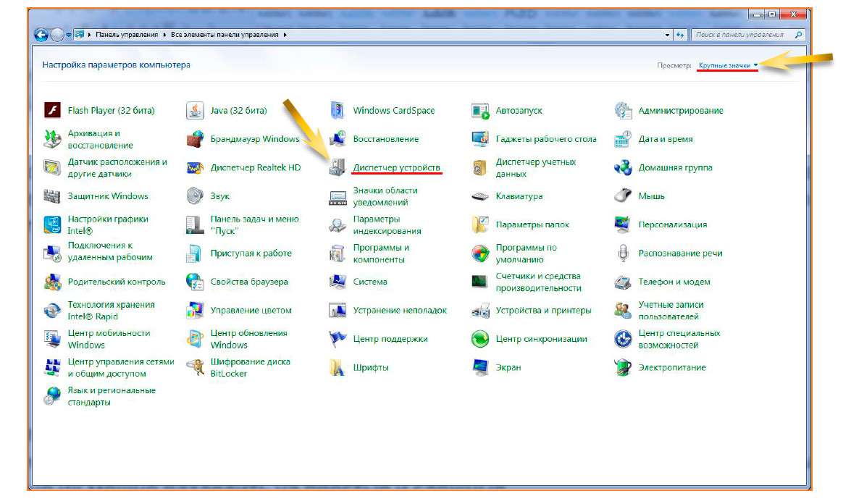Open Брандмауэр Windows firewall icon
The width and height of the screenshot is (851, 504).
point(195,139)
